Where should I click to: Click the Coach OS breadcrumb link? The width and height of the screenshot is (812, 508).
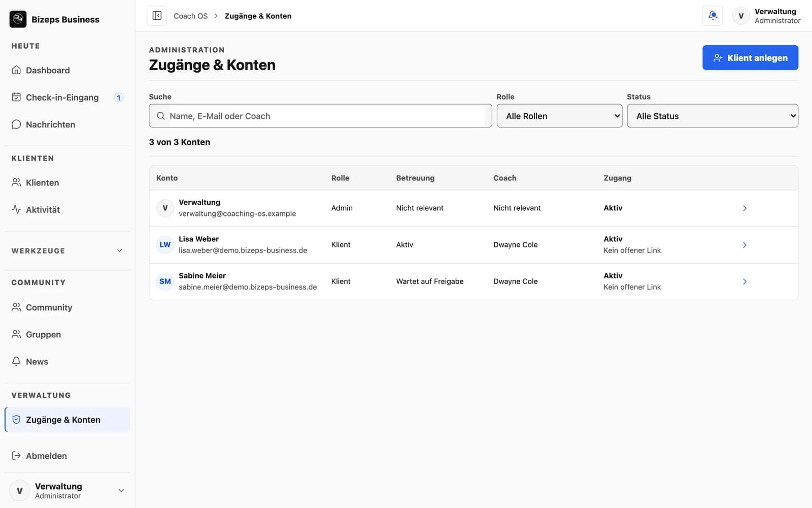tap(190, 16)
